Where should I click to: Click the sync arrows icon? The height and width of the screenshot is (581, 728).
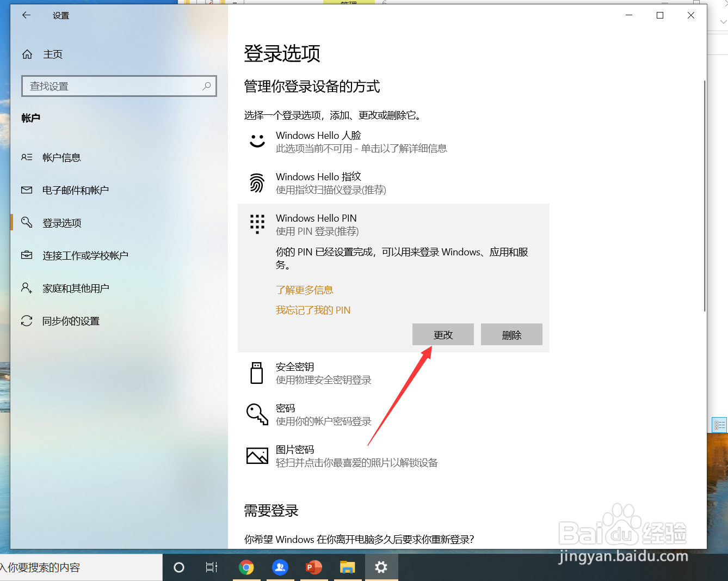click(27, 321)
